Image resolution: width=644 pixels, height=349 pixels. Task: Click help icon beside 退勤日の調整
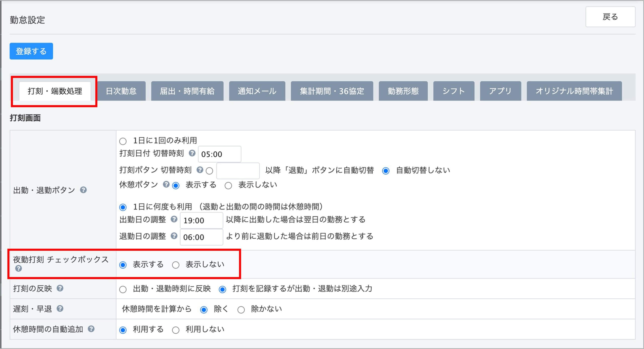coord(174,236)
